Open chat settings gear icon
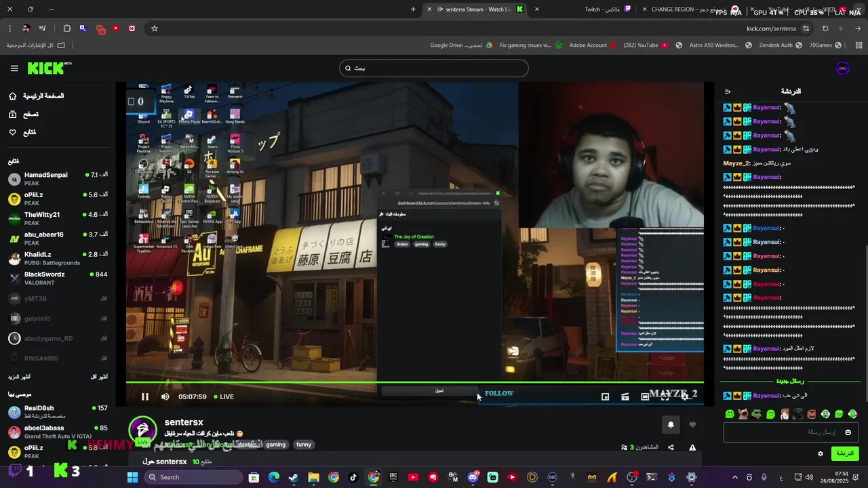 (820, 453)
